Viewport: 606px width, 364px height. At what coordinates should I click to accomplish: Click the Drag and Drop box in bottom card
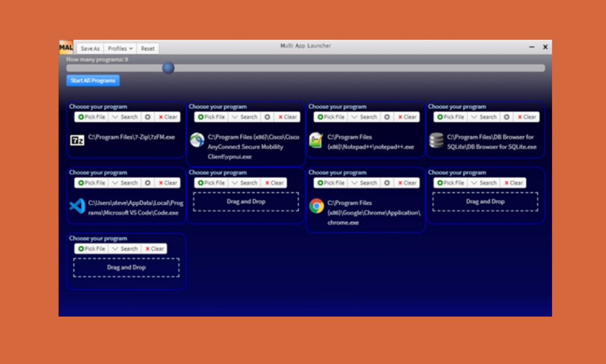click(126, 267)
